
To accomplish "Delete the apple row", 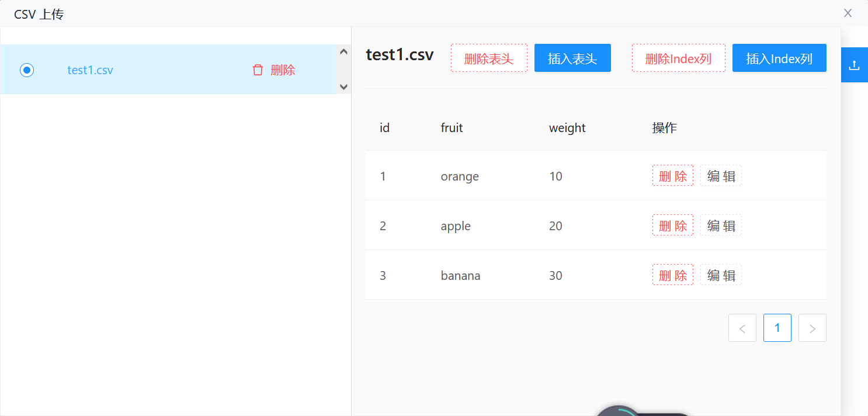I will 673,226.
